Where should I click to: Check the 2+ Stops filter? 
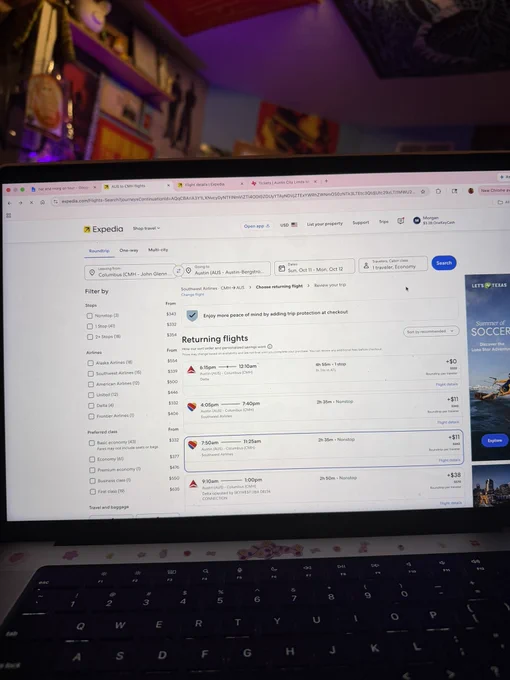(90, 337)
